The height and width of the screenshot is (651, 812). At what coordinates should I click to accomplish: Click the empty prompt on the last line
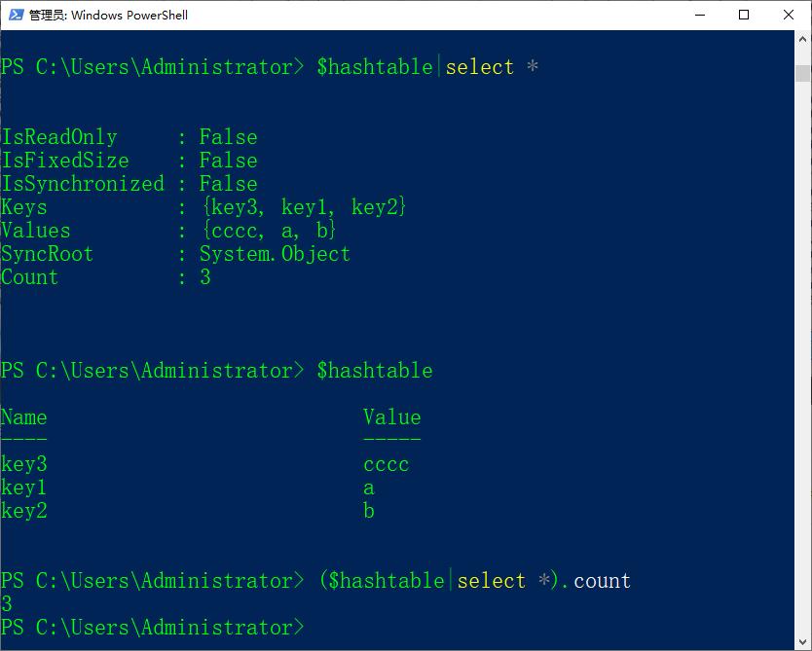pos(312,628)
